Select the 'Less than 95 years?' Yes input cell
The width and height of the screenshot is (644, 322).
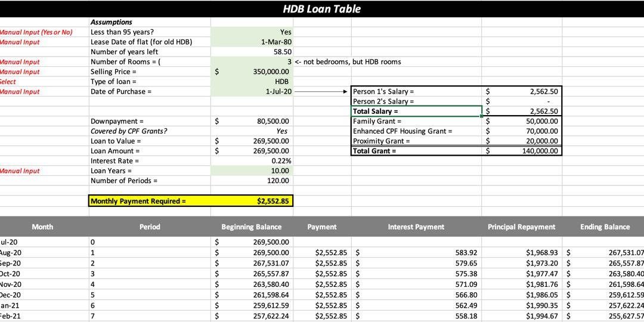point(252,32)
